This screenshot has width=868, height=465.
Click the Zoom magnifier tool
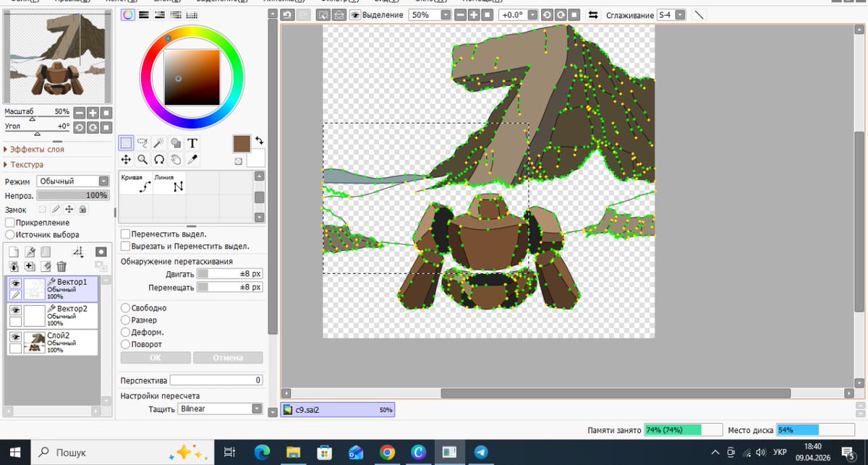[x=142, y=159]
